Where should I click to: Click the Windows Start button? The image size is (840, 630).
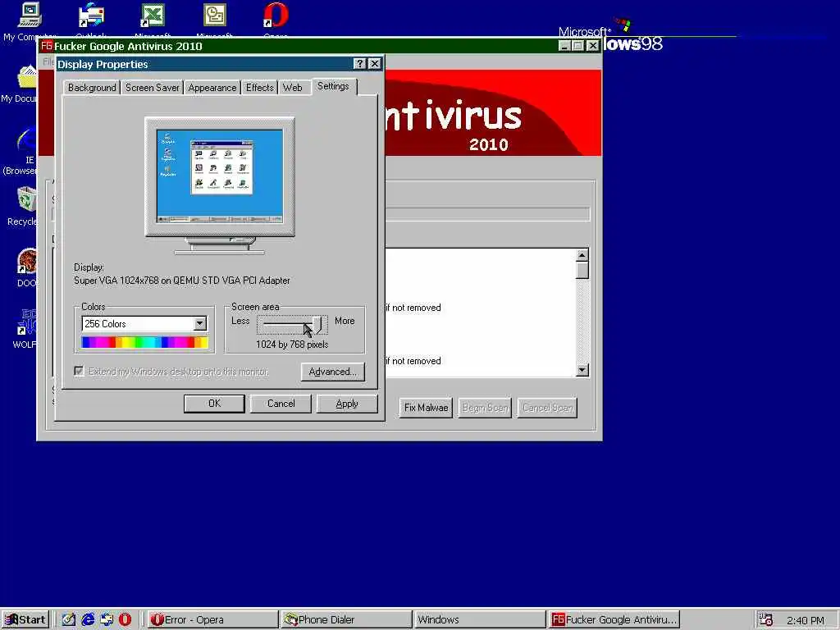[x=25, y=620]
